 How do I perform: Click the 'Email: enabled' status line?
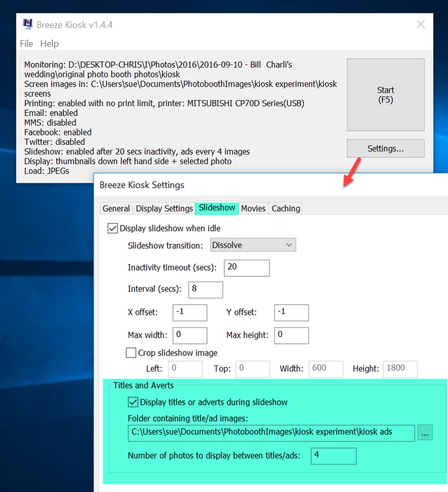pyautogui.click(x=51, y=113)
